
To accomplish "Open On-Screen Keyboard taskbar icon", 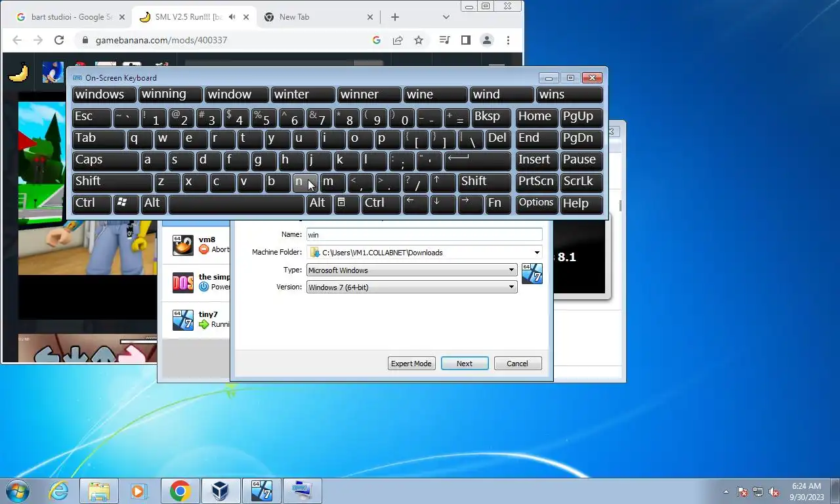I will pyautogui.click(x=302, y=491).
